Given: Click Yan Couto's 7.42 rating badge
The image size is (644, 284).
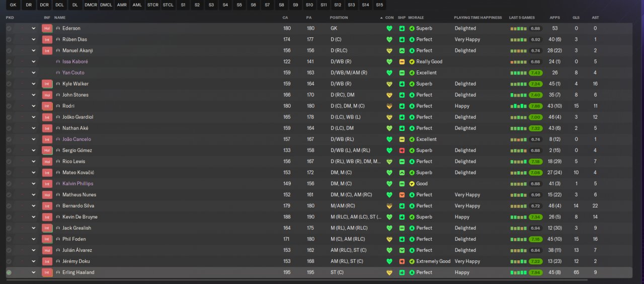Looking at the screenshot, I should [535, 73].
